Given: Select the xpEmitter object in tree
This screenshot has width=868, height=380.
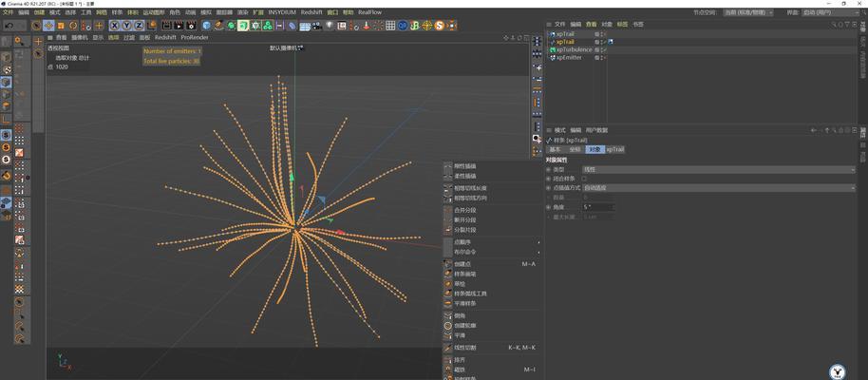Looking at the screenshot, I should pos(569,58).
